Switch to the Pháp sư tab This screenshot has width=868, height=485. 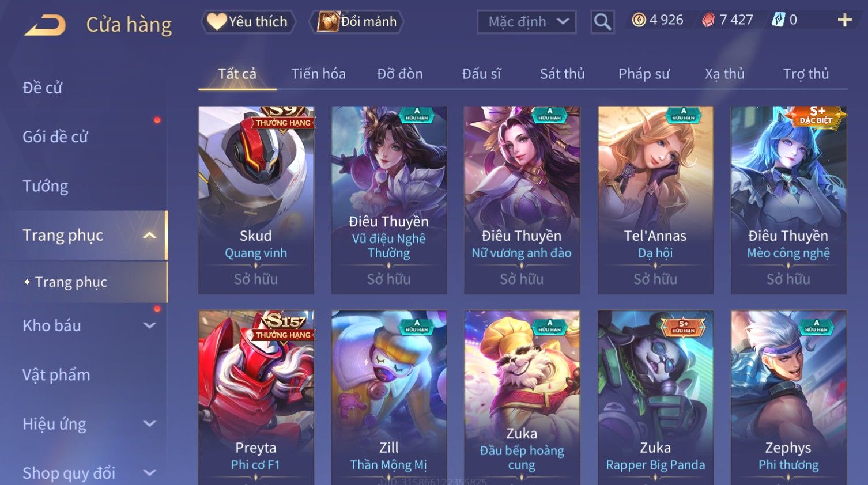point(644,74)
